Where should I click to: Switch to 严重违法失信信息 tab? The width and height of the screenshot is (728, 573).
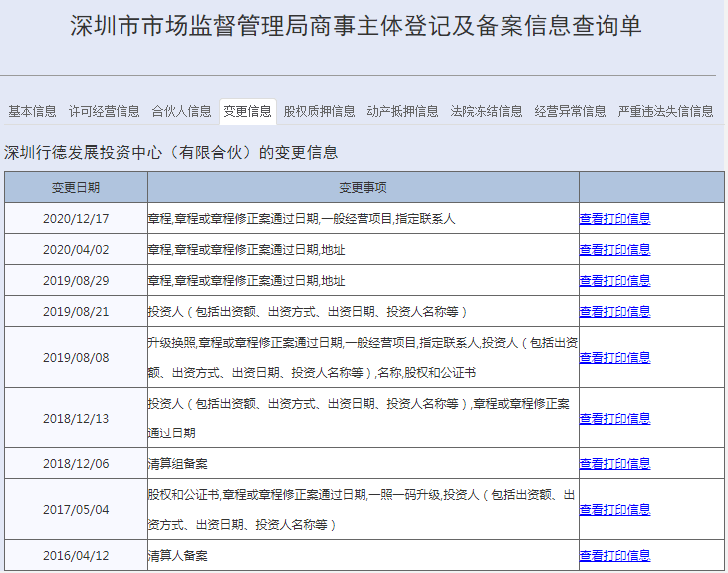(665, 111)
